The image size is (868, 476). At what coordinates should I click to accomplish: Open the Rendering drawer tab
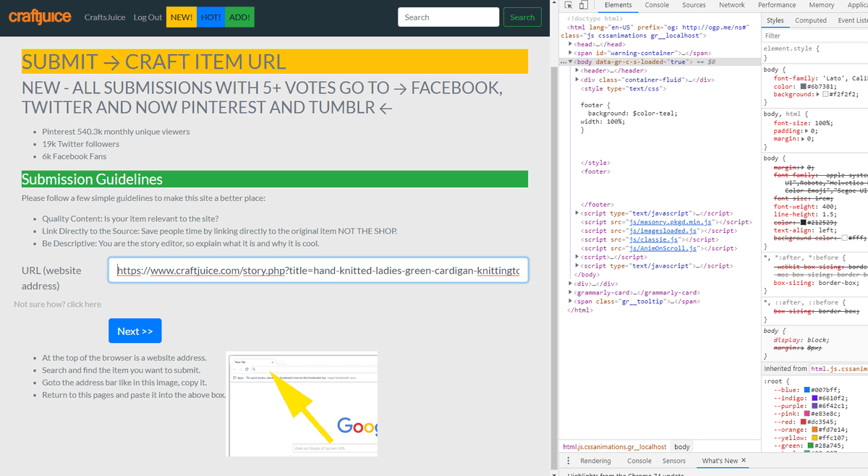(x=595, y=461)
